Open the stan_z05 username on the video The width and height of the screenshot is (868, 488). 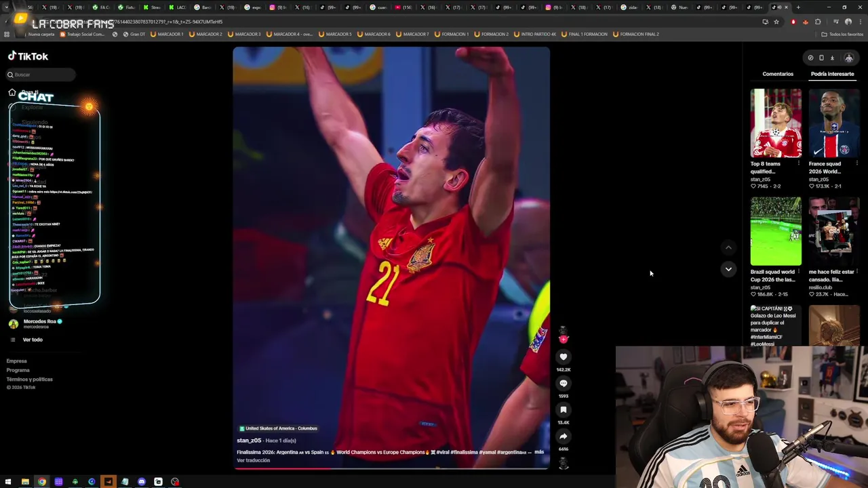[x=249, y=441]
